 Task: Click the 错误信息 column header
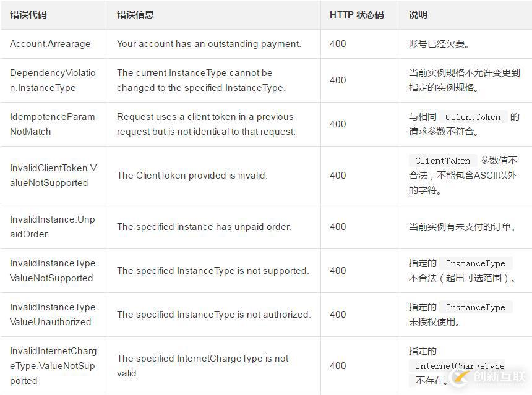point(135,15)
